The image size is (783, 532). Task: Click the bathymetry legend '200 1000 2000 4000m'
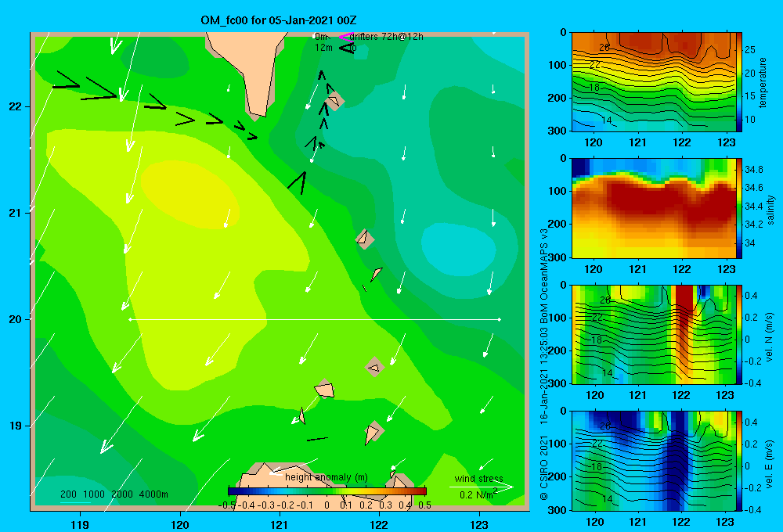tap(114, 494)
